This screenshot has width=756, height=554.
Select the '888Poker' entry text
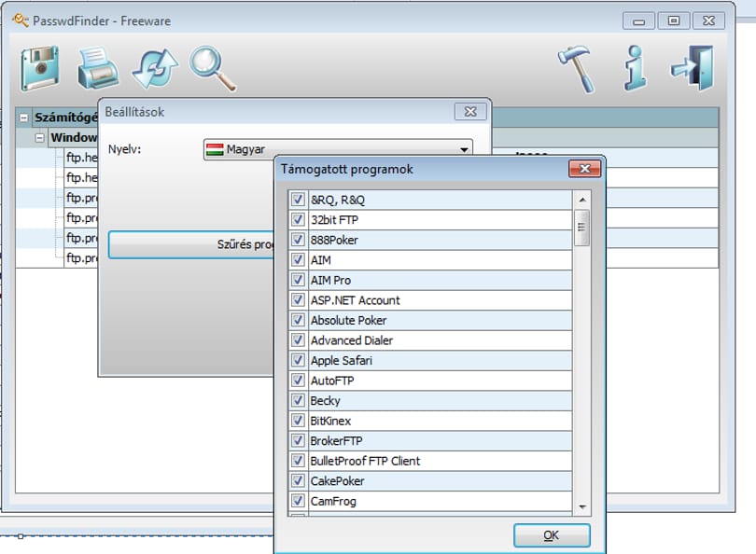[x=334, y=240]
